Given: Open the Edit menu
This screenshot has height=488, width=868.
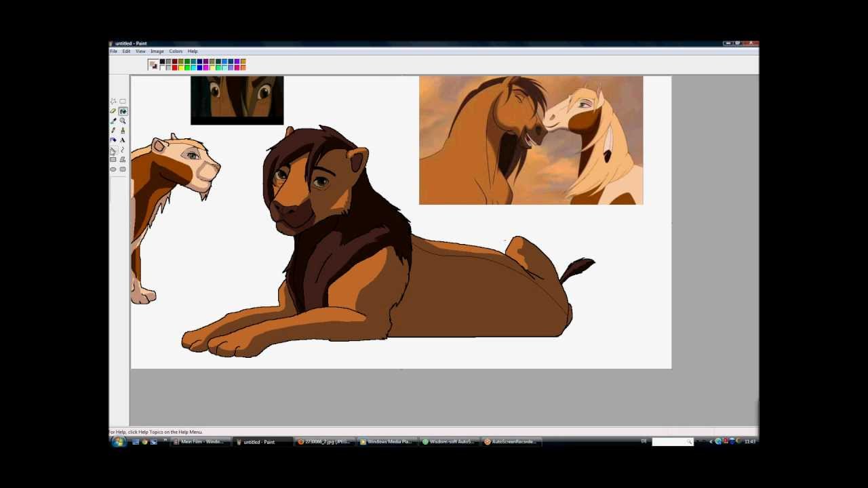Looking at the screenshot, I should (x=126, y=52).
